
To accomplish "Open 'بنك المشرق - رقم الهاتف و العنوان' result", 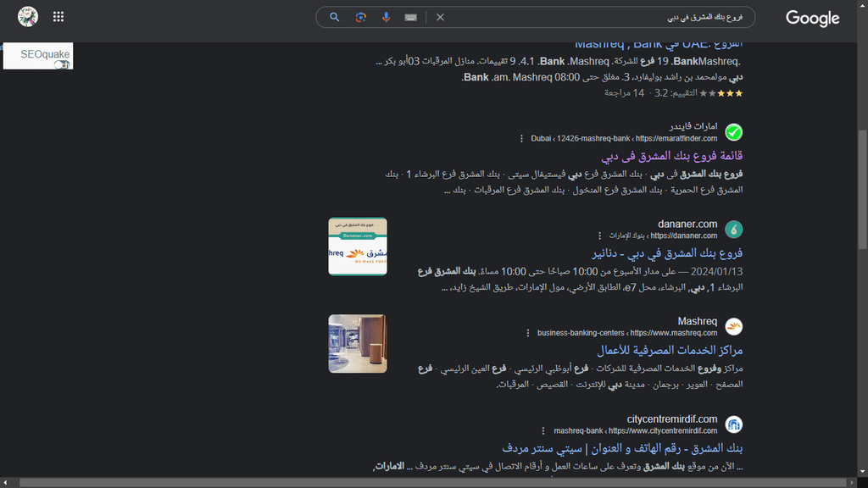I will click(x=622, y=448).
